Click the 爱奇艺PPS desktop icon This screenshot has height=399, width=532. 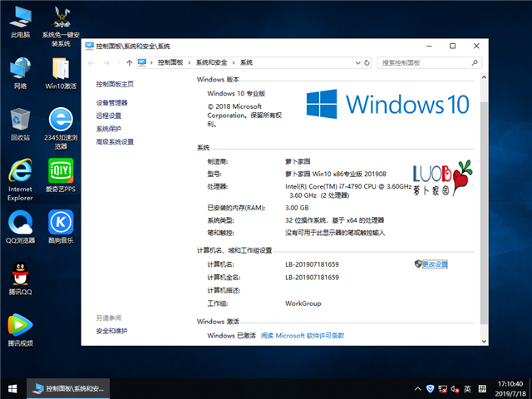[61, 171]
